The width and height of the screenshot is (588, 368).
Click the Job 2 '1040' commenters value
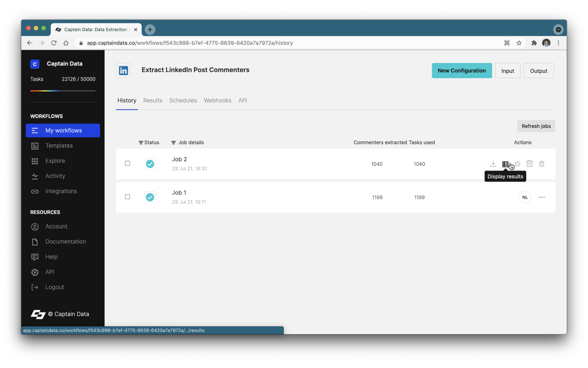coord(377,164)
